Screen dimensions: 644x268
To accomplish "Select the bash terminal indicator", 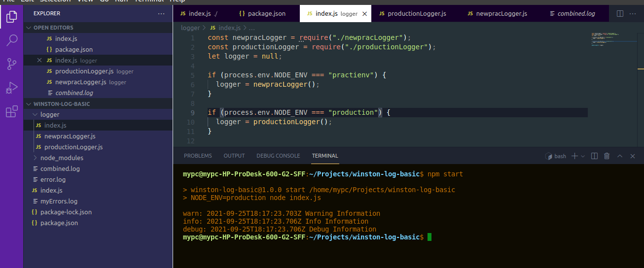I will pyautogui.click(x=556, y=156).
